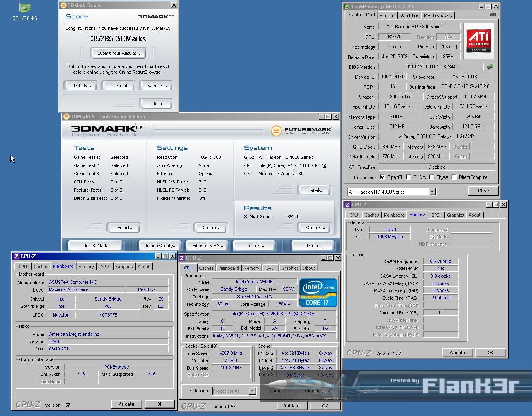Click the 3DMark Score title bar icon
This screenshot has height=416, width=532.
[63, 5]
